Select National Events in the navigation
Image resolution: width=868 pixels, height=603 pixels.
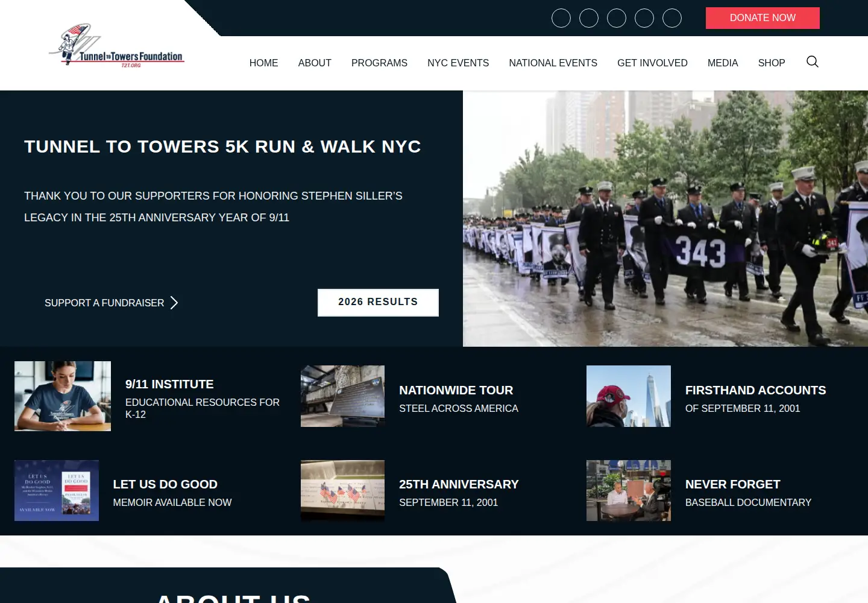(553, 63)
